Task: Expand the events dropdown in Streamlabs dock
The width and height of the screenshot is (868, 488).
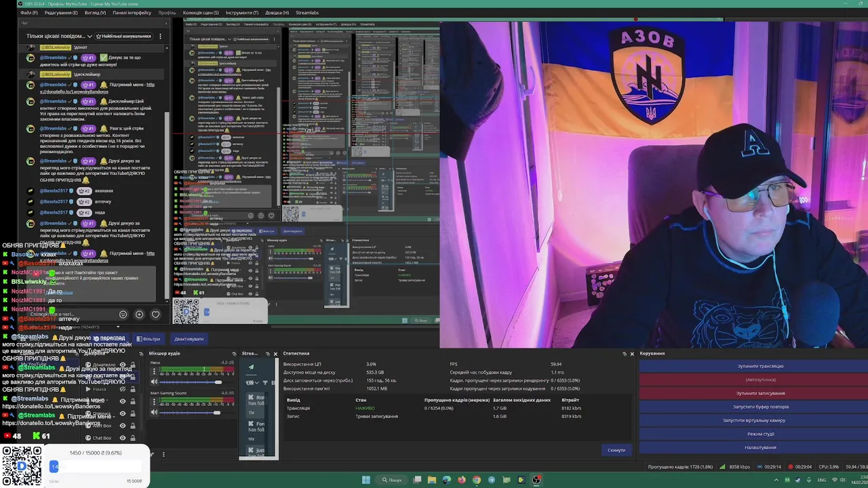Action: tap(251, 382)
